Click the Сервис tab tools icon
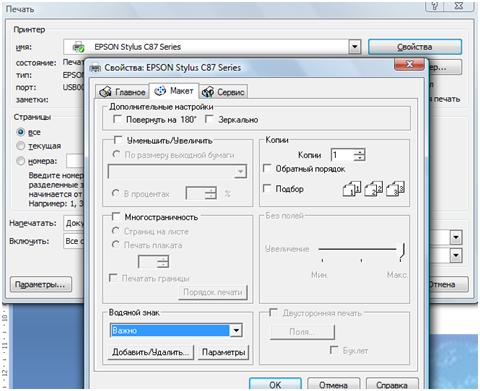Viewport: 480px width, 391px height. pyautogui.click(x=208, y=91)
